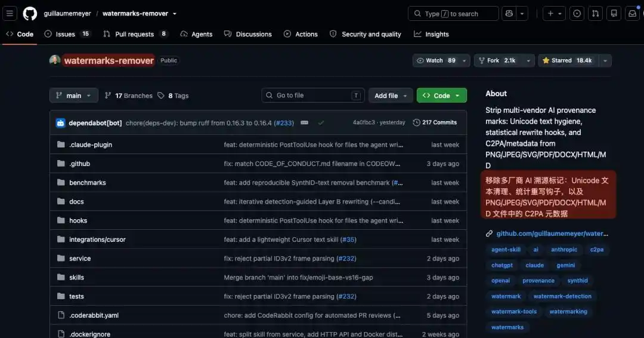Viewport: 644px width, 338px height.
Task: Open the repositories icon in header
Action: click(x=614, y=14)
